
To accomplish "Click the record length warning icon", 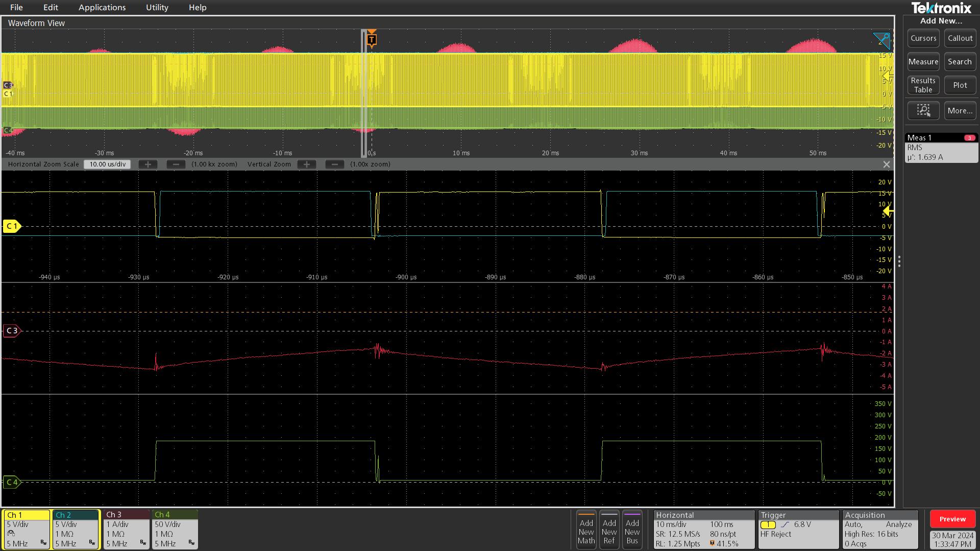I will 712,543.
